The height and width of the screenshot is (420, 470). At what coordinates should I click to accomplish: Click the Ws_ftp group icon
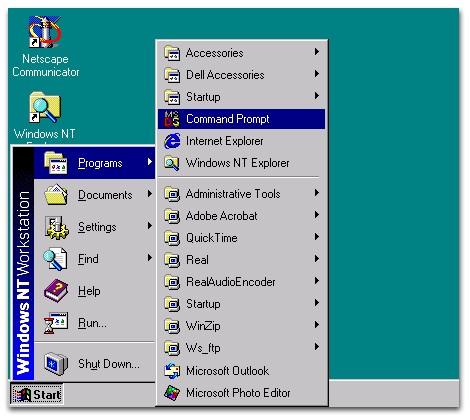click(x=172, y=348)
